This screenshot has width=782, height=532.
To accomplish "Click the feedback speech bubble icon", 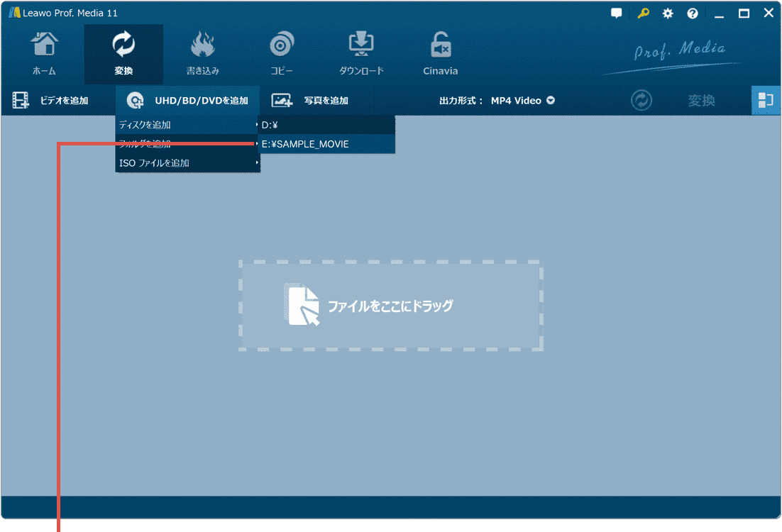I will click(x=617, y=13).
